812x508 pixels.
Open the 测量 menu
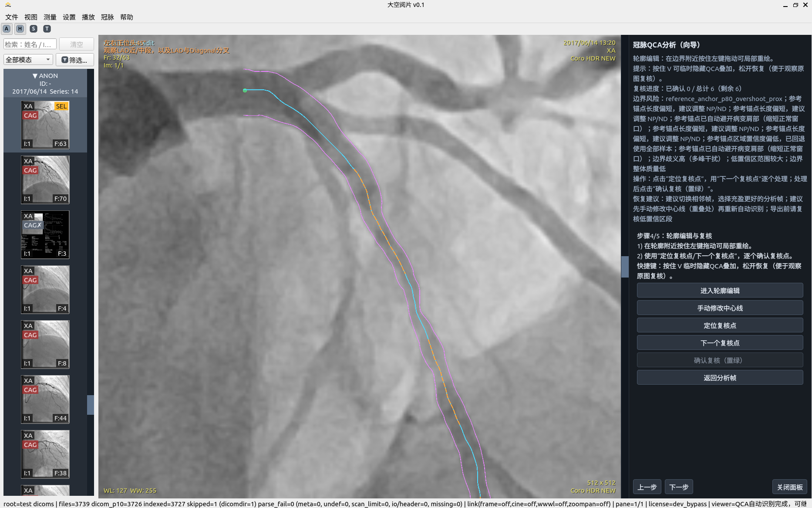click(50, 17)
